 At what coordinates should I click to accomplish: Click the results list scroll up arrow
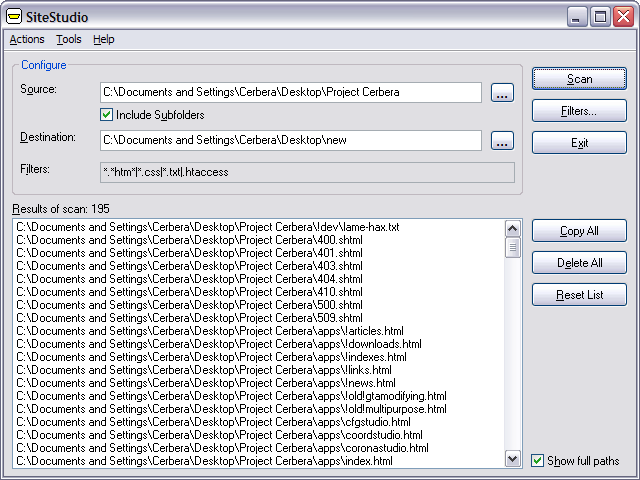513,229
